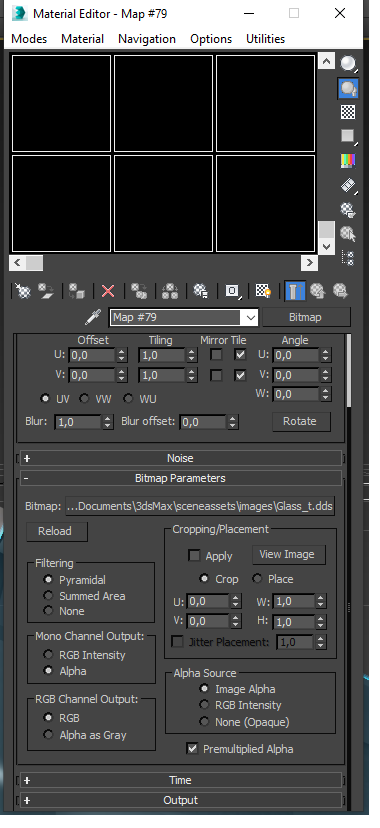This screenshot has height=828, width=380.
Task: Open the Utilities menu
Action: tap(265, 39)
